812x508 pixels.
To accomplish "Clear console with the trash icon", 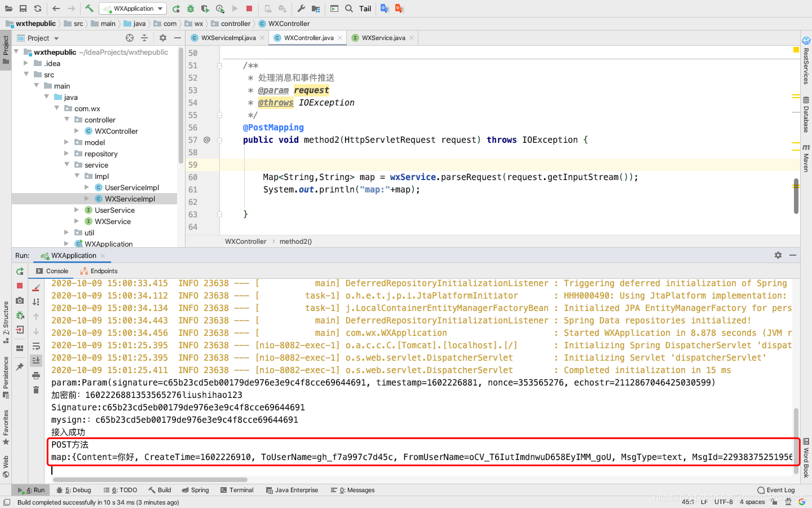I will tap(36, 390).
